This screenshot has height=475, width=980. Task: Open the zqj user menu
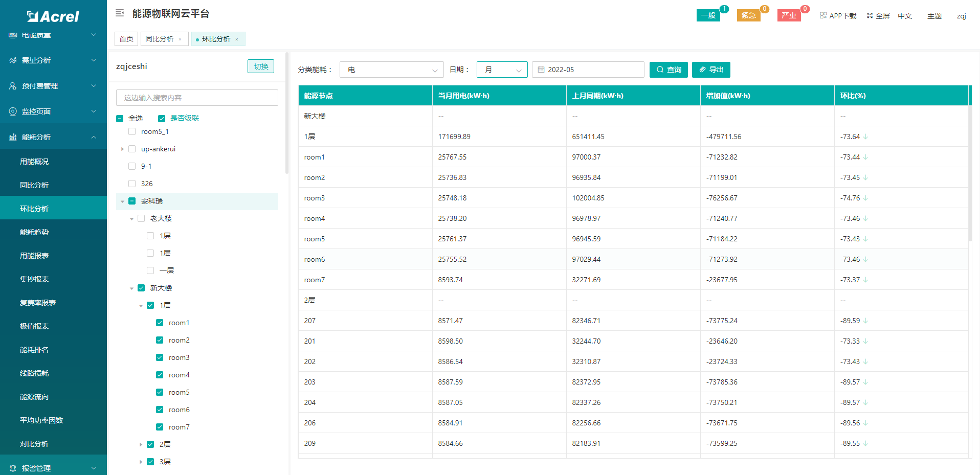tap(962, 16)
